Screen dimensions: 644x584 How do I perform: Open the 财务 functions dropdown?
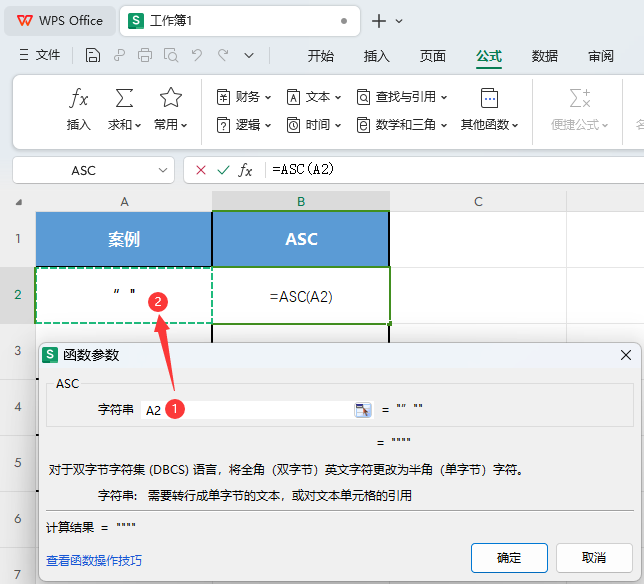[244, 97]
